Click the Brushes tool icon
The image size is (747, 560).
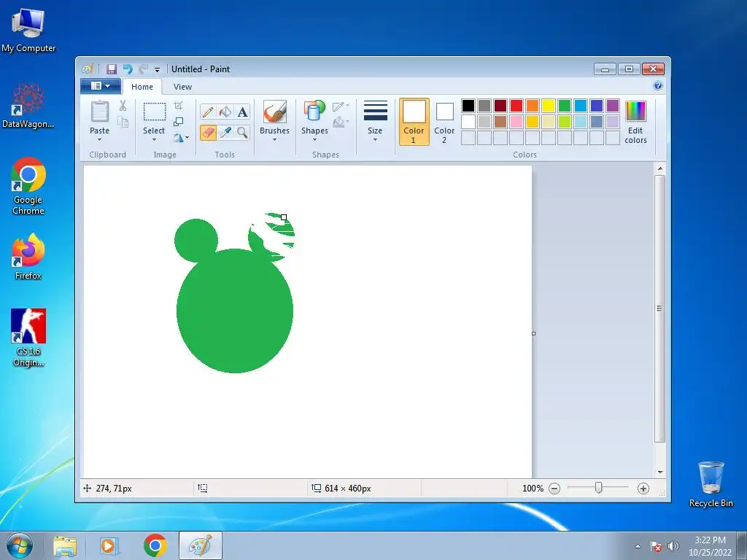pos(275,112)
